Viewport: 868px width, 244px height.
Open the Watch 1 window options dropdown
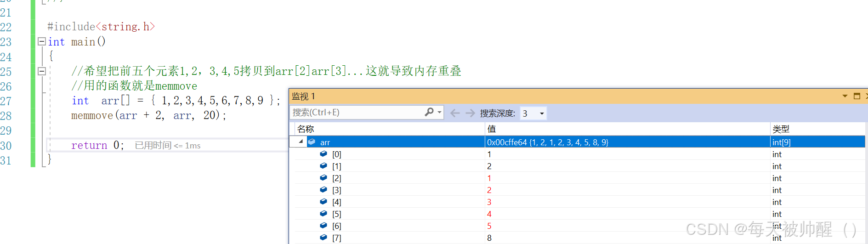(845, 96)
